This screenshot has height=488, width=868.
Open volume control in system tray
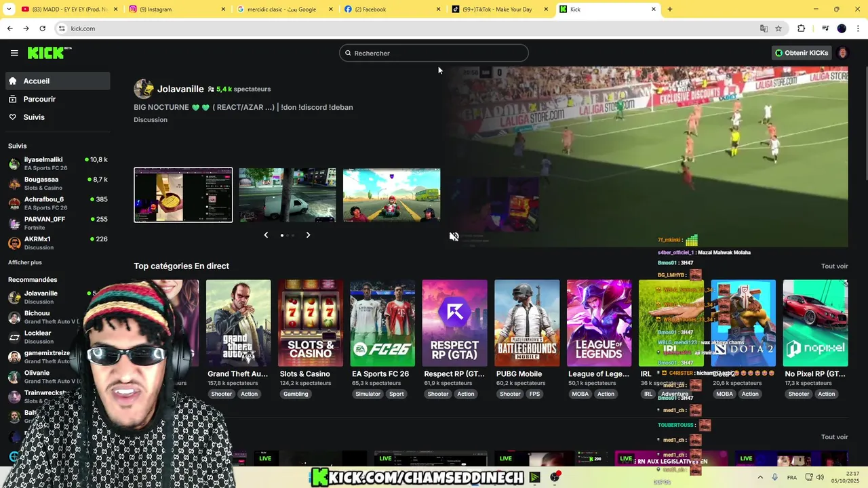[x=821, y=477]
